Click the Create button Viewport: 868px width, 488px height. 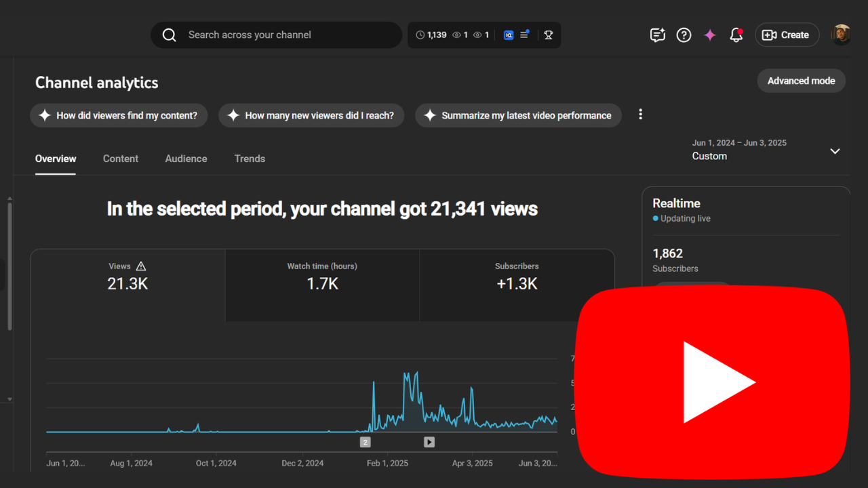(787, 35)
